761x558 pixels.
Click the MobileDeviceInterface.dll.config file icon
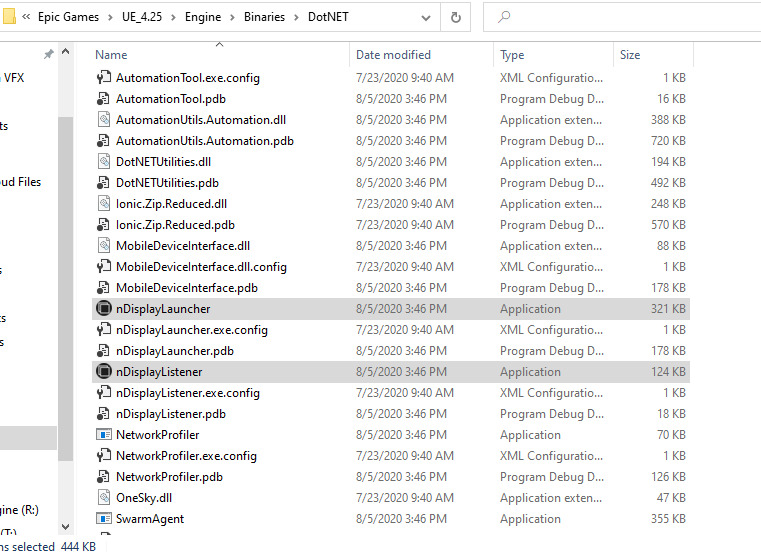(x=103, y=267)
